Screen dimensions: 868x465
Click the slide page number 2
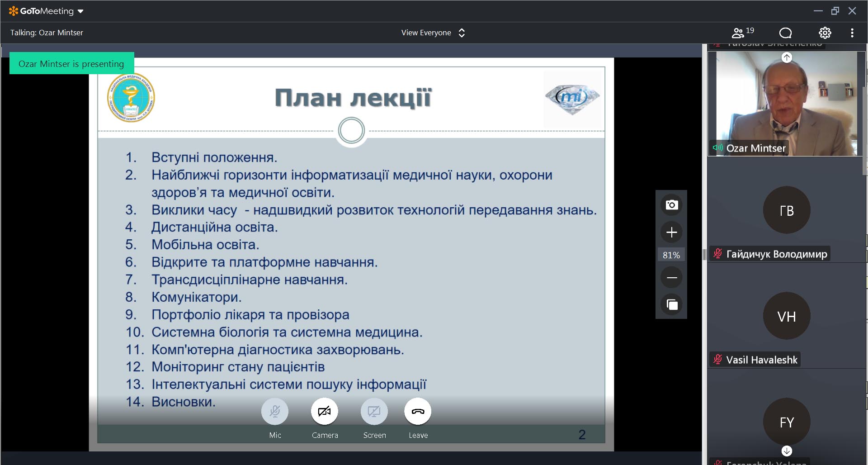[582, 435]
